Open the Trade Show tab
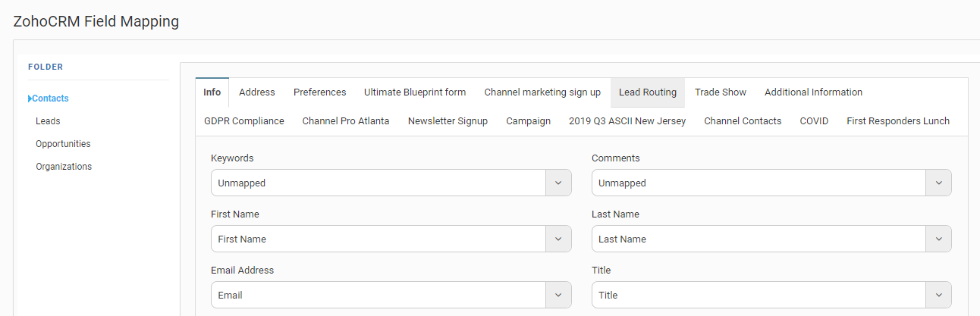 coord(721,92)
